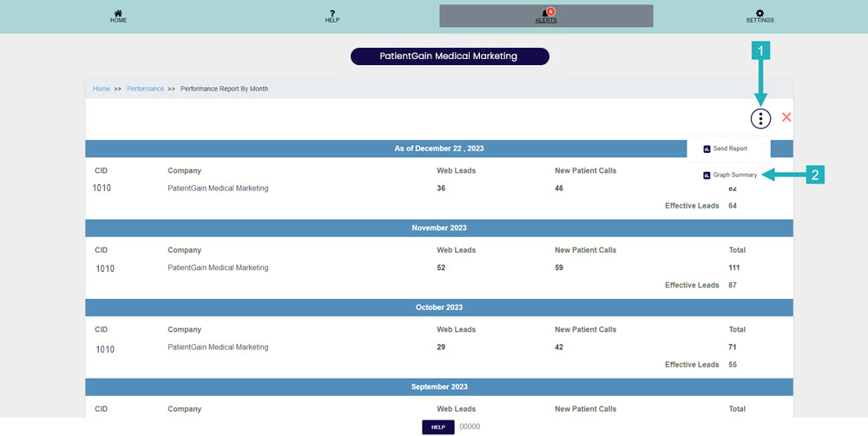The width and height of the screenshot is (868, 436).
Task: Click November Web Leads value 52
Action: (x=441, y=268)
